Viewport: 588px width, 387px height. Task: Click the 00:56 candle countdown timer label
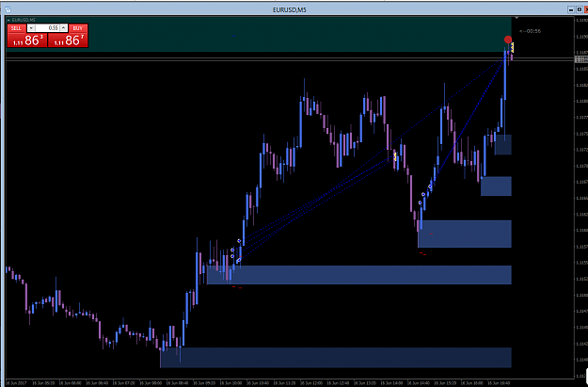[531, 31]
